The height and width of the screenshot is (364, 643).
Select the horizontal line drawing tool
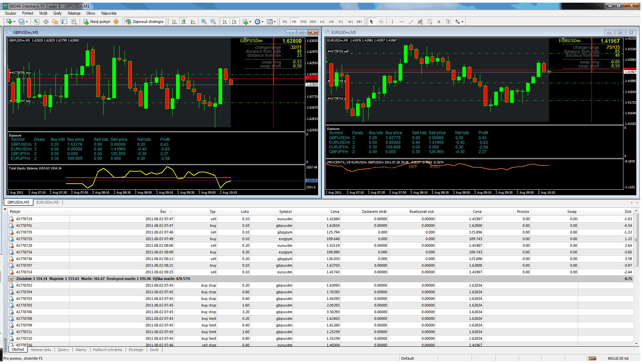[x=402, y=22]
